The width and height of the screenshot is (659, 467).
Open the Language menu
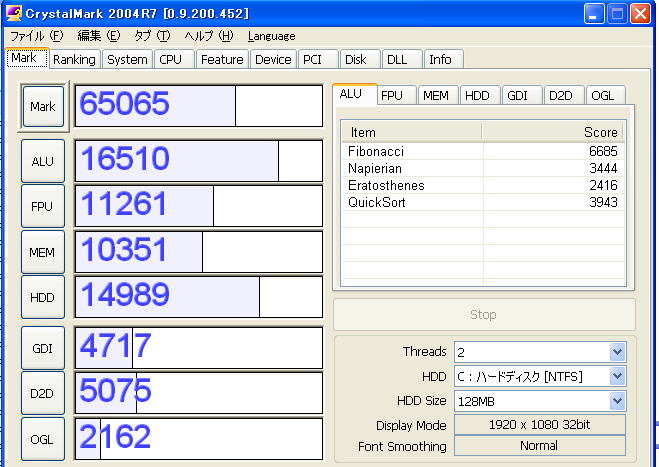point(272,36)
